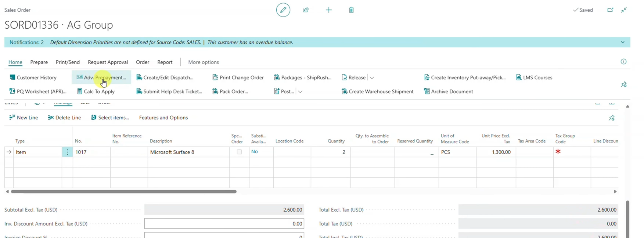Click Create Inventory Put-away/Pick

coord(465,77)
